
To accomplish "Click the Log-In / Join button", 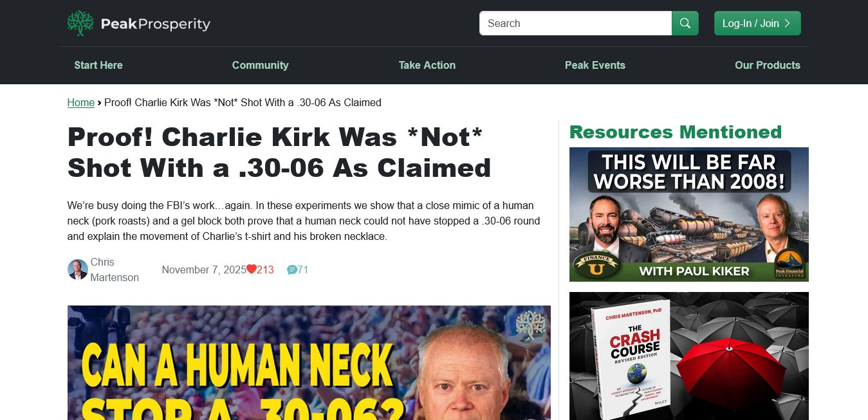I will (x=757, y=23).
